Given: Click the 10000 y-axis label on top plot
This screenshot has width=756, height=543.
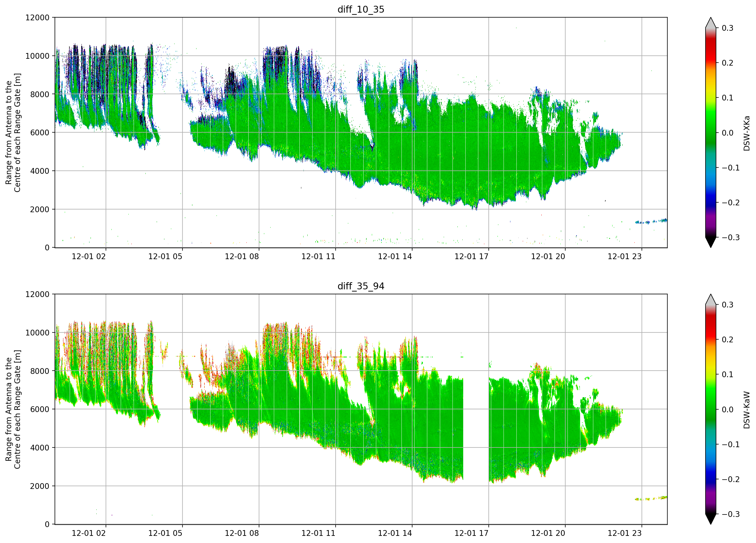Looking at the screenshot, I should click(x=37, y=56).
